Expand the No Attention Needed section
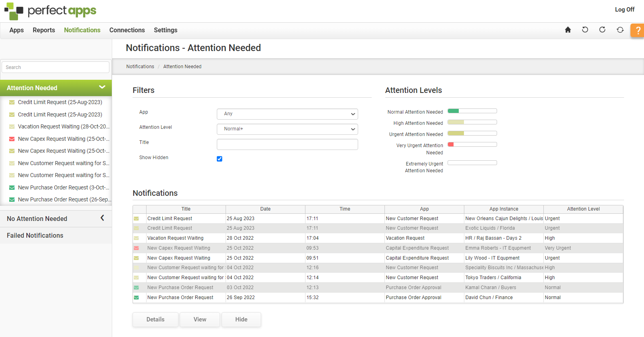The width and height of the screenshot is (644, 337). coord(102,218)
